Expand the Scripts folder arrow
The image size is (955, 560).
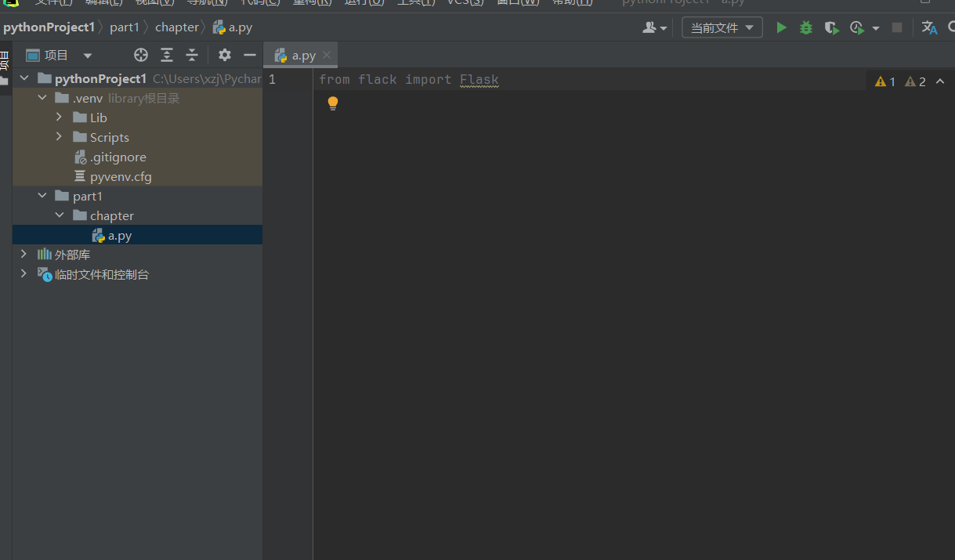point(60,137)
